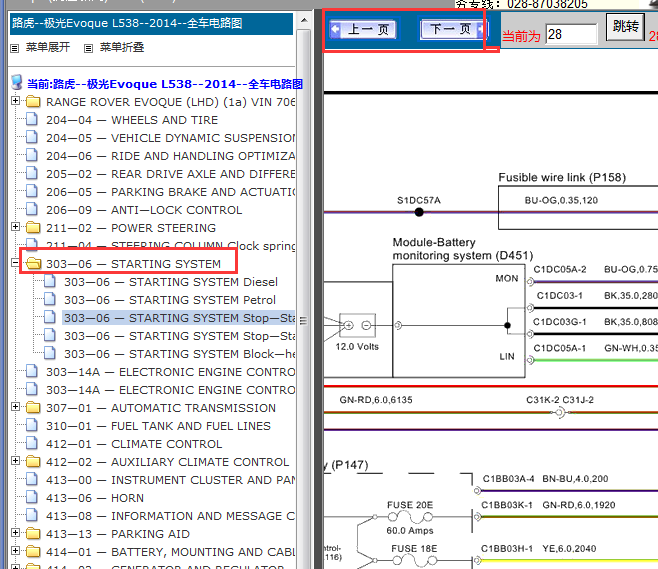Click the 菜单展开 list icon

pos(15,48)
